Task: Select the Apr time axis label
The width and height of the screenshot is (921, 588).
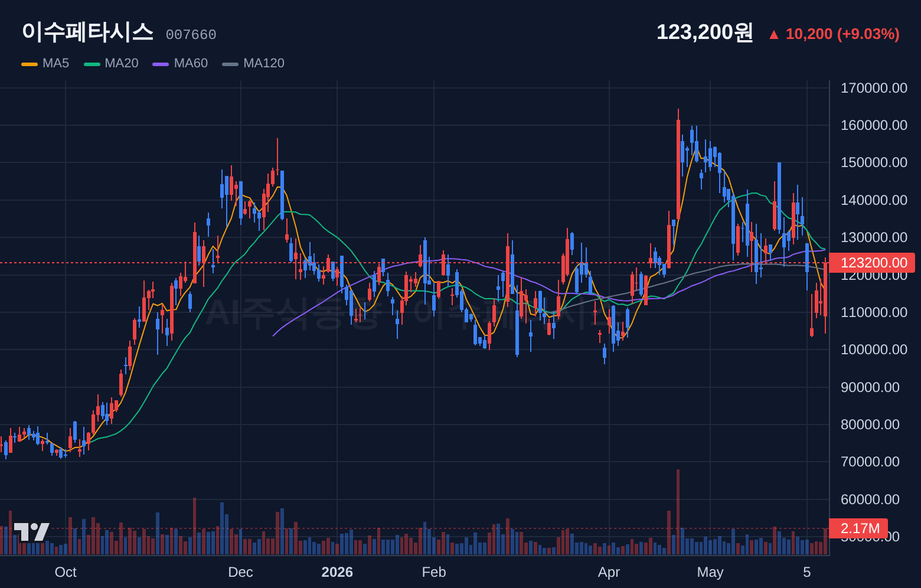Action: tap(609, 572)
